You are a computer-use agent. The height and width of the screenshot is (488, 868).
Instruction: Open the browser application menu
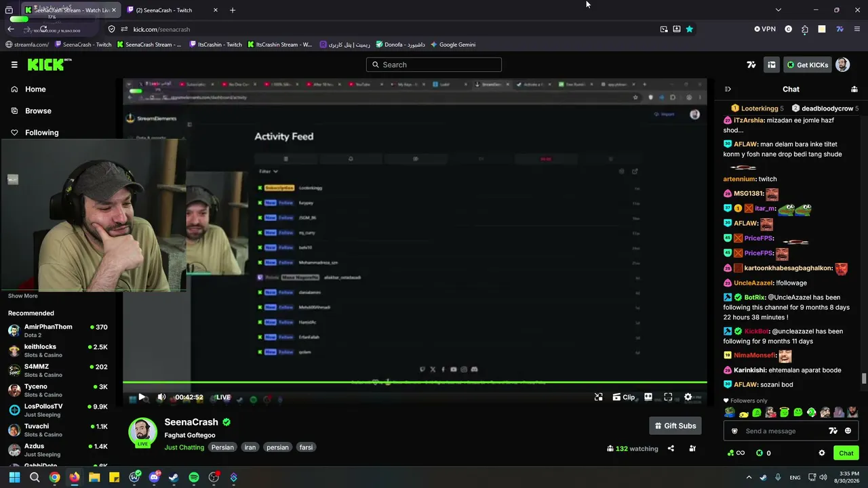pos(857,29)
